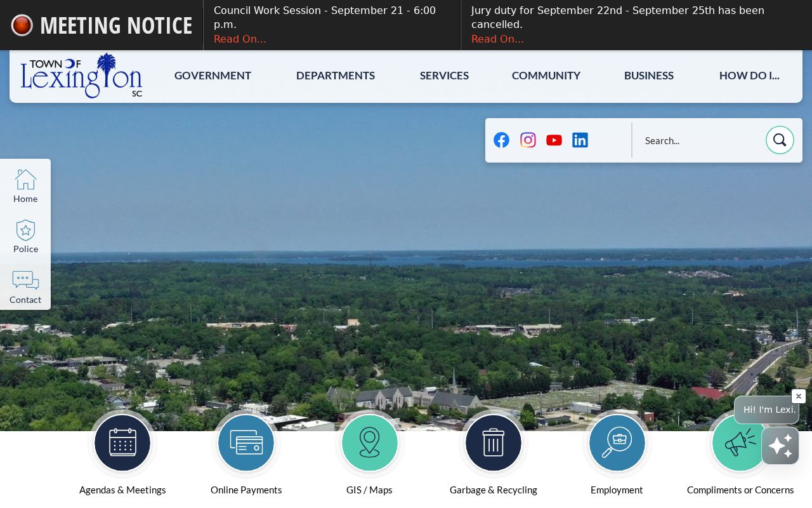Click the Council Work Session notice text
Screen dimensions: 812x508
(325, 18)
